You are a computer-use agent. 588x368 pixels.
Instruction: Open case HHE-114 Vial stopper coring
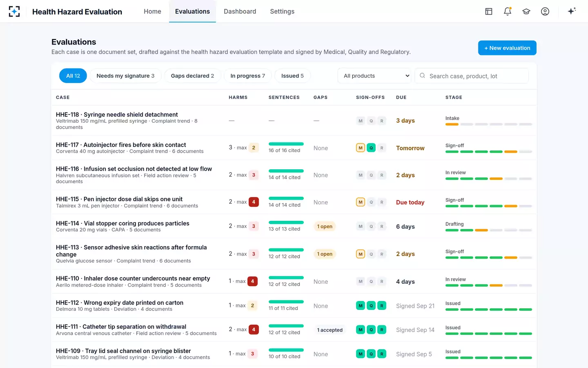tap(122, 223)
